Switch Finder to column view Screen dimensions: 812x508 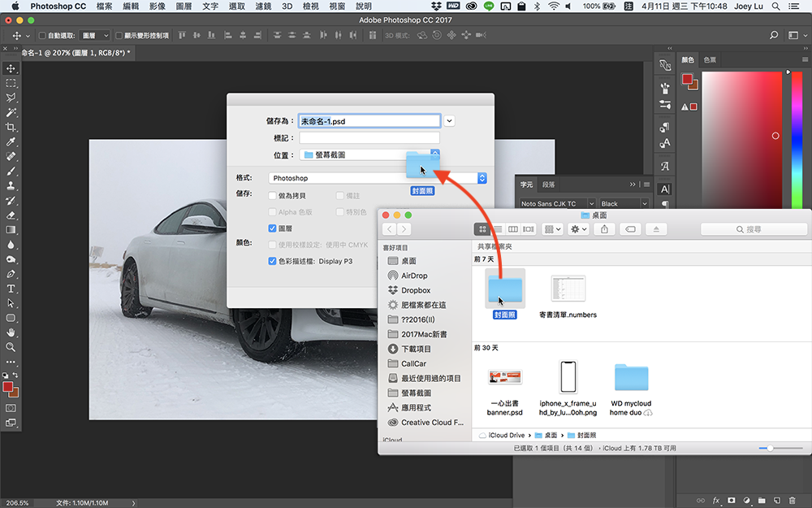pos(512,229)
